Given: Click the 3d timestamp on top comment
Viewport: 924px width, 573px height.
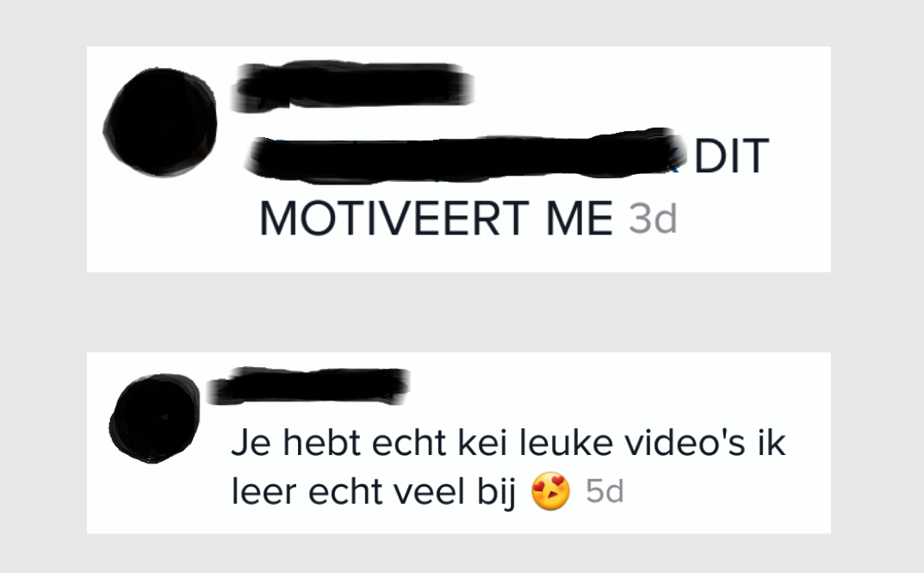Looking at the screenshot, I should (653, 220).
